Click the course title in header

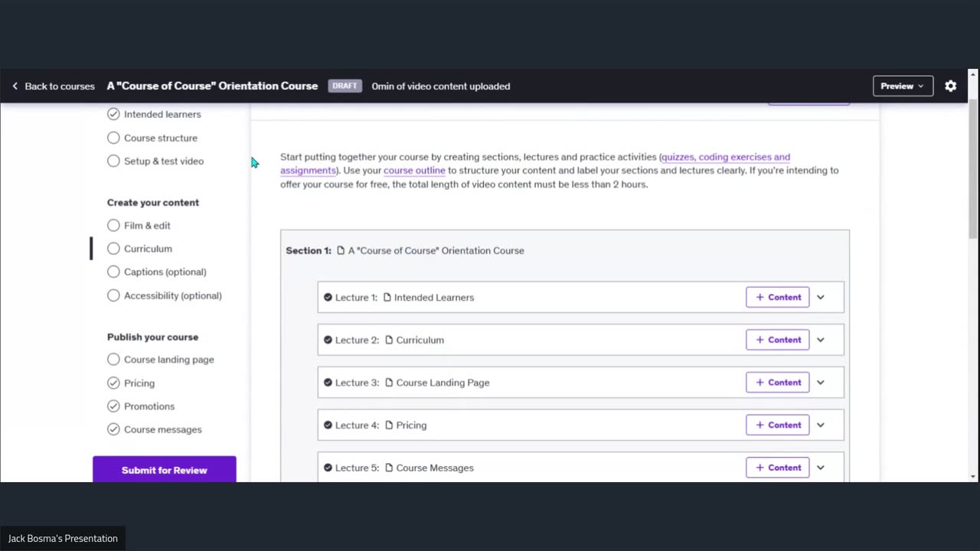pyautogui.click(x=212, y=86)
